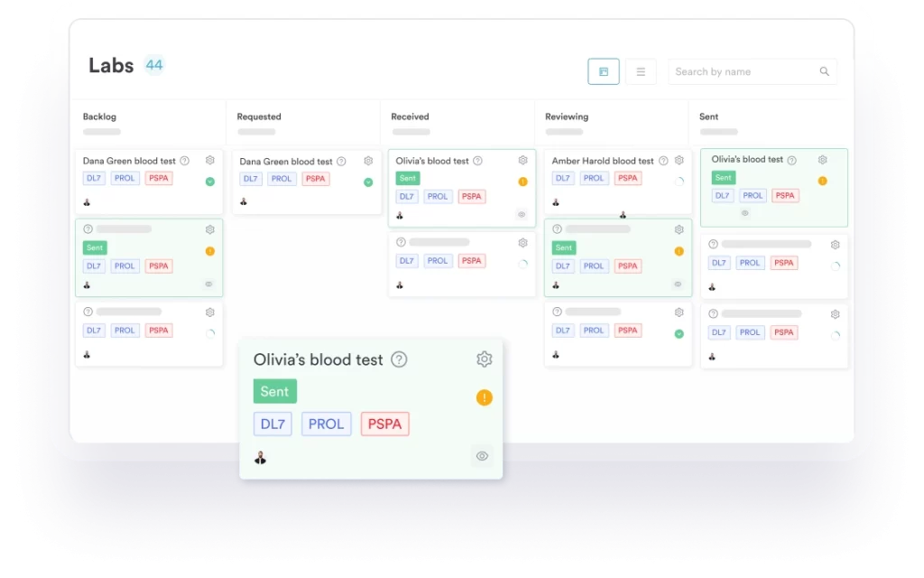Click PSPA tag on enlarged Olivia's card

[x=385, y=424]
